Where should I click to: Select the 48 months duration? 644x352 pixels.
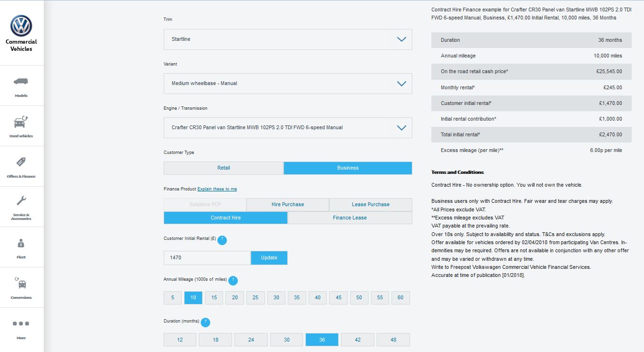(393, 340)
